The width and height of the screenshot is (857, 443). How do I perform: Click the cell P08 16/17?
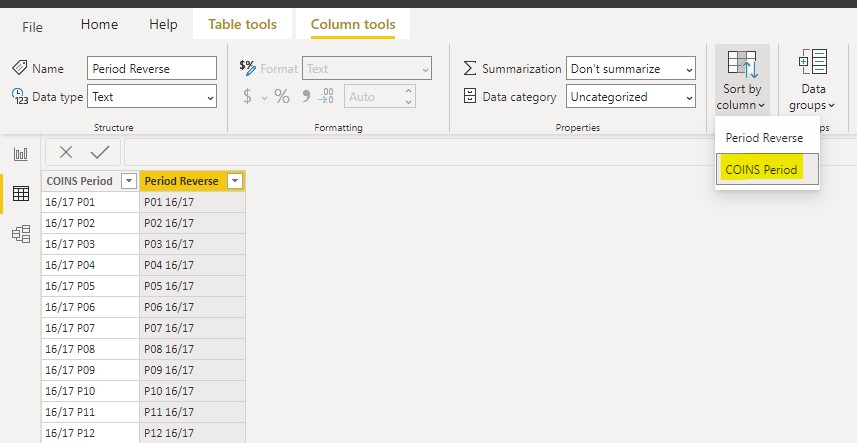pos(192,349)
